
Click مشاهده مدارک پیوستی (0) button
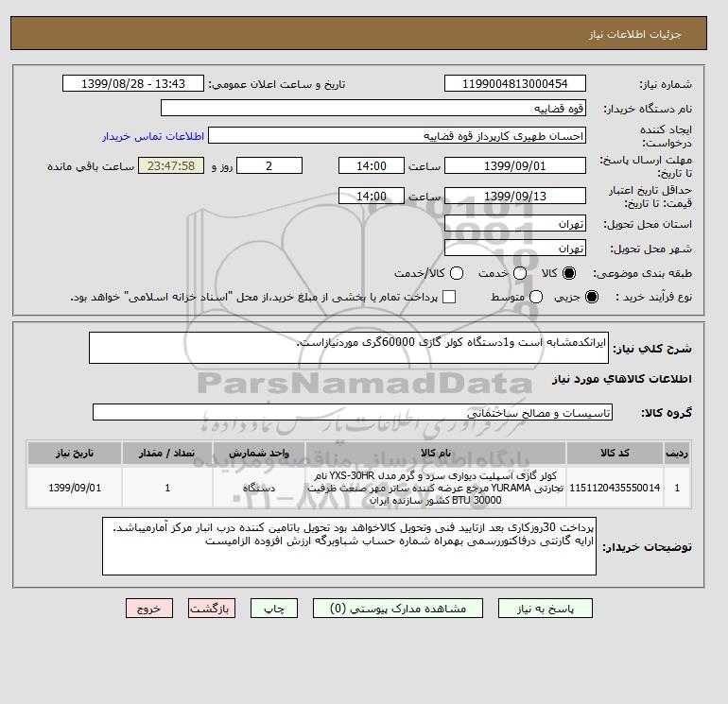click(x=398, y=609)
